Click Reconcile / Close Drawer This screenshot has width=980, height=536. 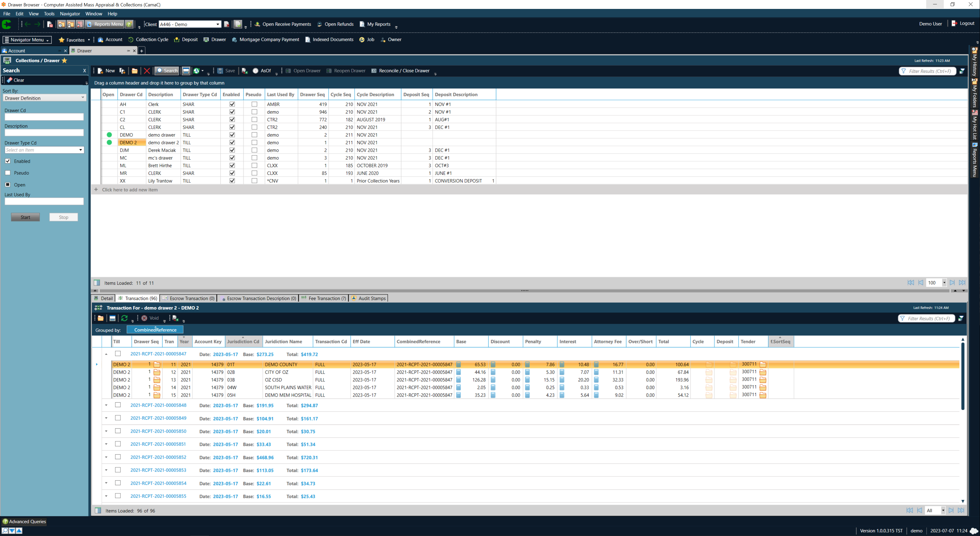click(400, 71)
